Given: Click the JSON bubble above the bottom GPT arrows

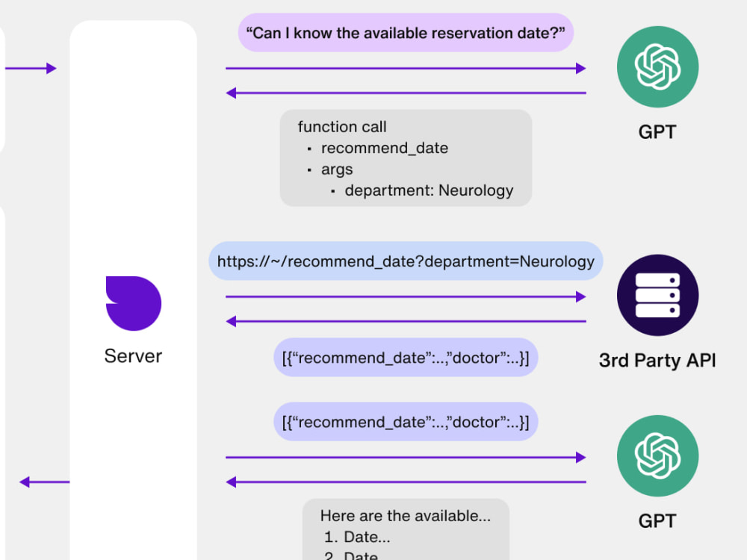Looking at the screenshot, I should point(406,422).
